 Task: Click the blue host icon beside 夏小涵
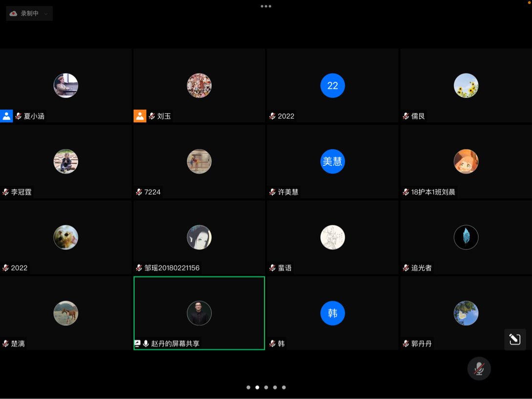tap(6, 116)
